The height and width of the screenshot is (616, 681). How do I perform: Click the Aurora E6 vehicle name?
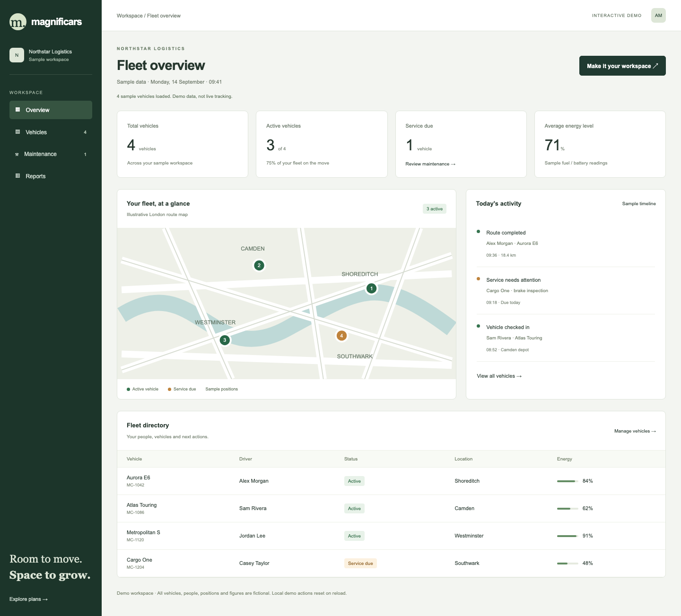point(139,478)
